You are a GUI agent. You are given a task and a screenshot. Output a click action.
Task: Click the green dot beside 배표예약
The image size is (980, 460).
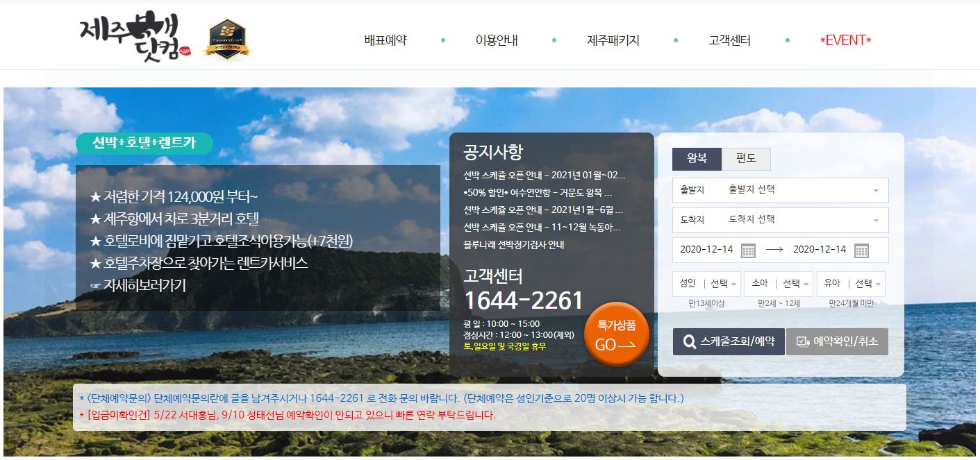[442, 40]
